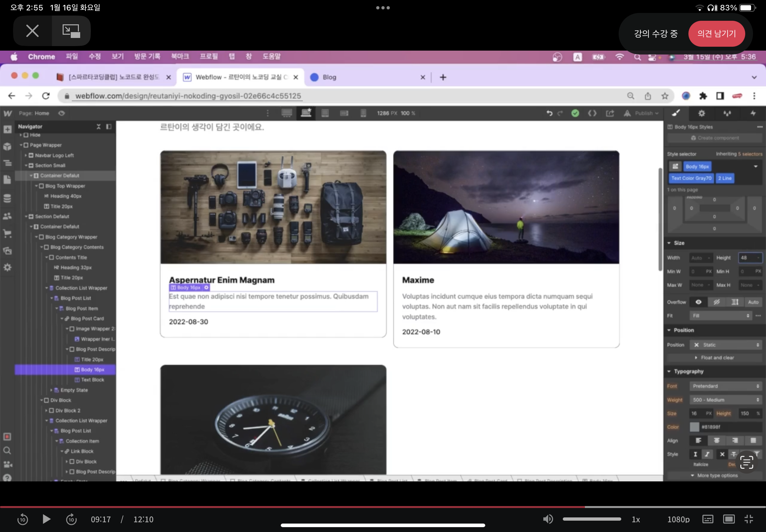Open the Ecommerce cart icon
766x532 pixels.
pos(7,234)
